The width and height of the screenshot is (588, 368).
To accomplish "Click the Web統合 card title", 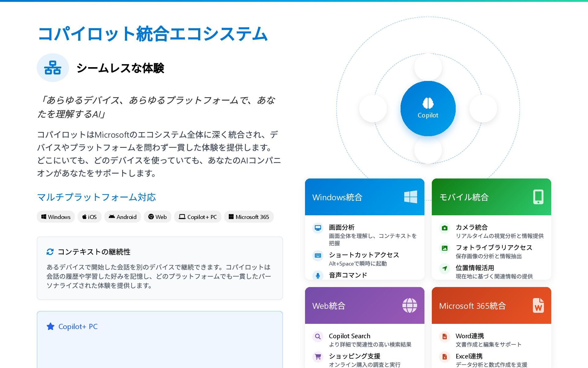I will [329, 306].
